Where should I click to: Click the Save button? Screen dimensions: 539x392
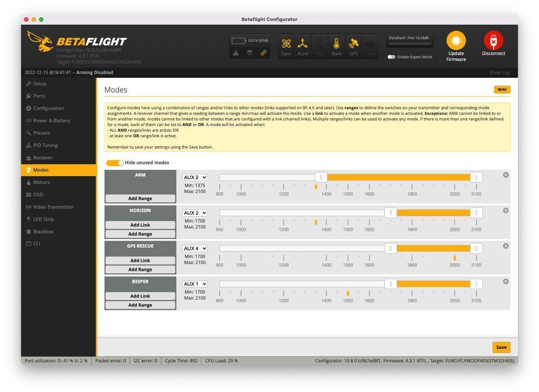(x=501, y=347)
